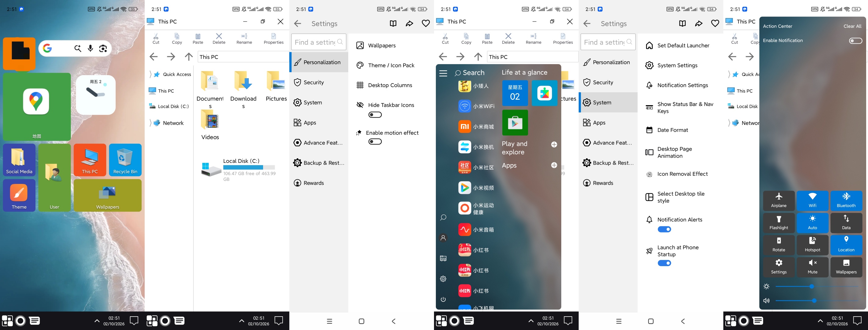The height and width of the screenshot is (330, 868).
Task: Toggle the Enable motion effect switch
Action: [x=375, y=142]
